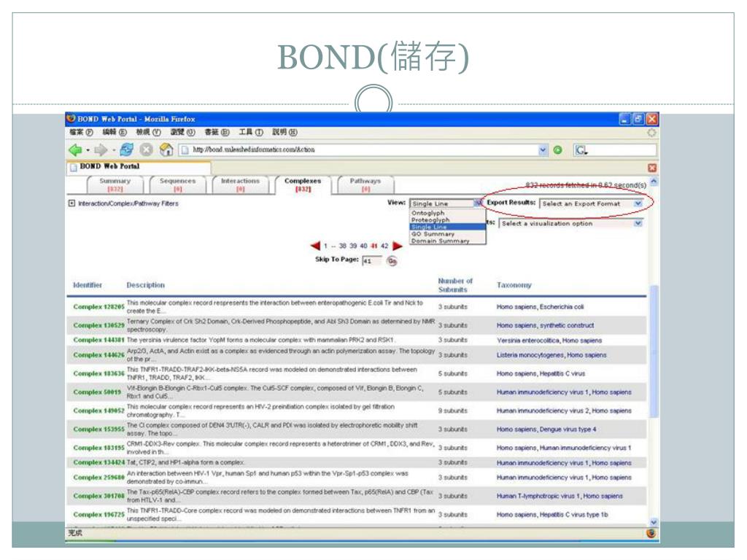Go to results page 1
The height and width of the screenshot is (560, 747).
tap(325, 246)
